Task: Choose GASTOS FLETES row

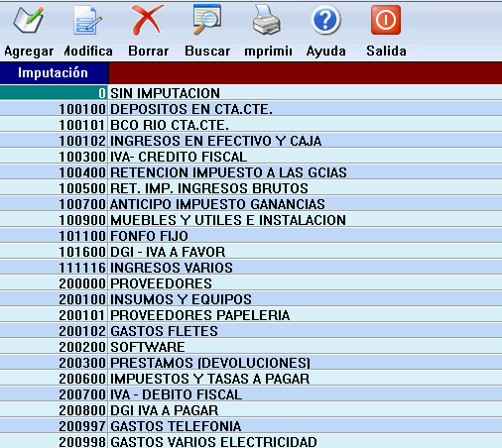Action: (251, 331)
